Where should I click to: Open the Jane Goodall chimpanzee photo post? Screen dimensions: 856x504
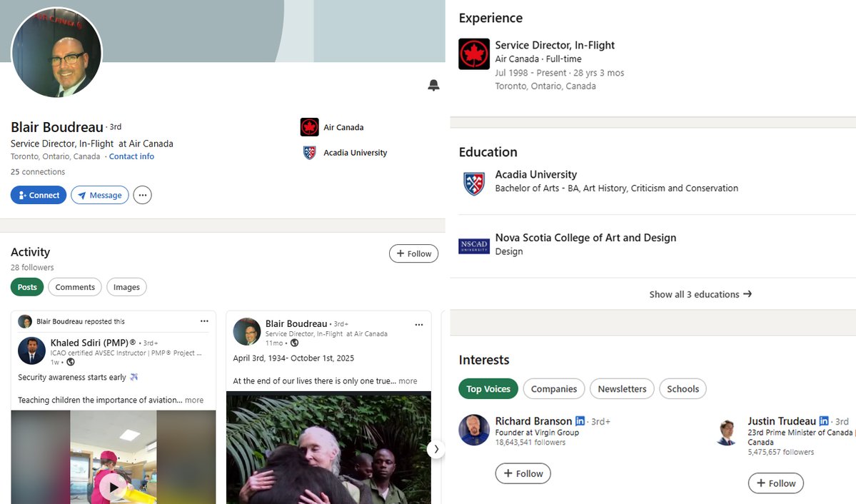tap(328, 448)
